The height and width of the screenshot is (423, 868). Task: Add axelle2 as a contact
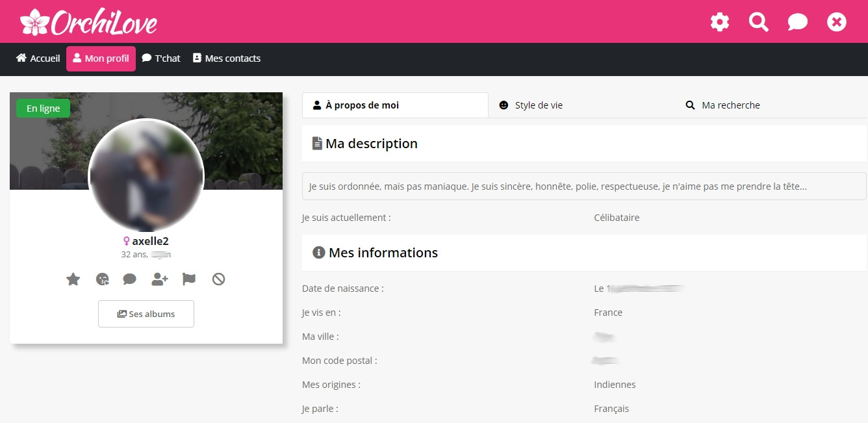click(159, 279)
